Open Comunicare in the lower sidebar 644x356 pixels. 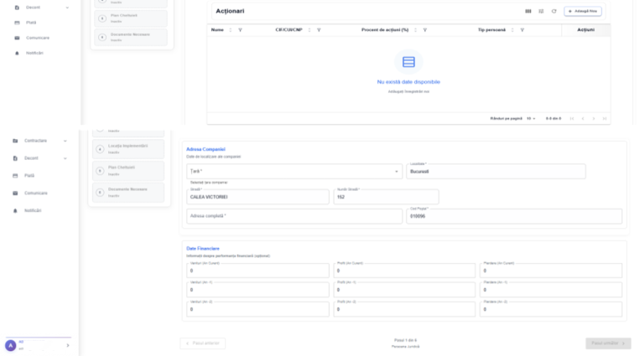[35, 193]
